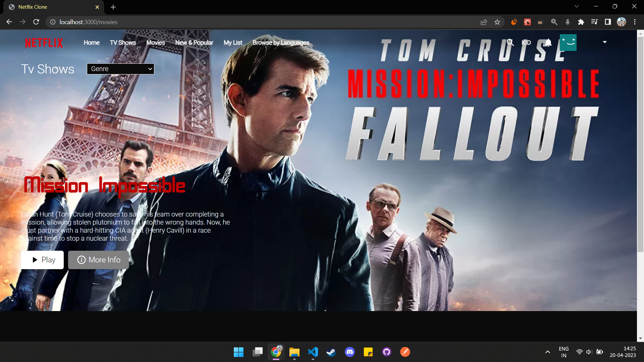The height and width of the screenshot is (362, 644).
Task: Open Steam from the taskbar
Action: tap(331, 352)
